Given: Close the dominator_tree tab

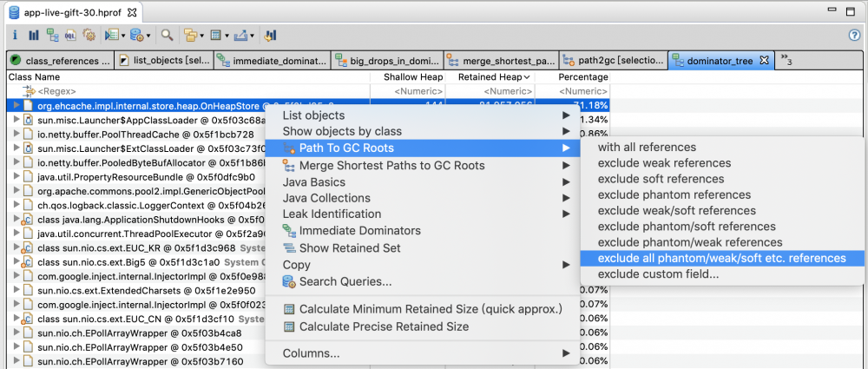Looking at the screenshot, I should coord(765,60).
